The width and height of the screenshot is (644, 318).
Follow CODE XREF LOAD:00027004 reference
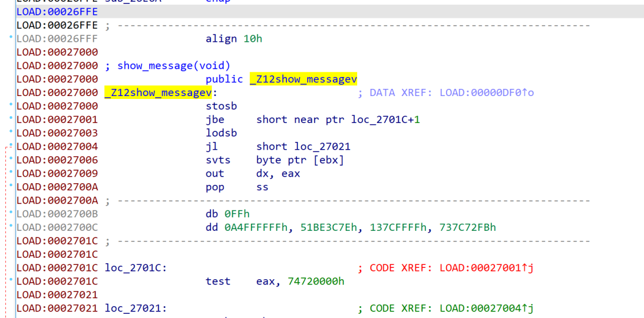487,308
